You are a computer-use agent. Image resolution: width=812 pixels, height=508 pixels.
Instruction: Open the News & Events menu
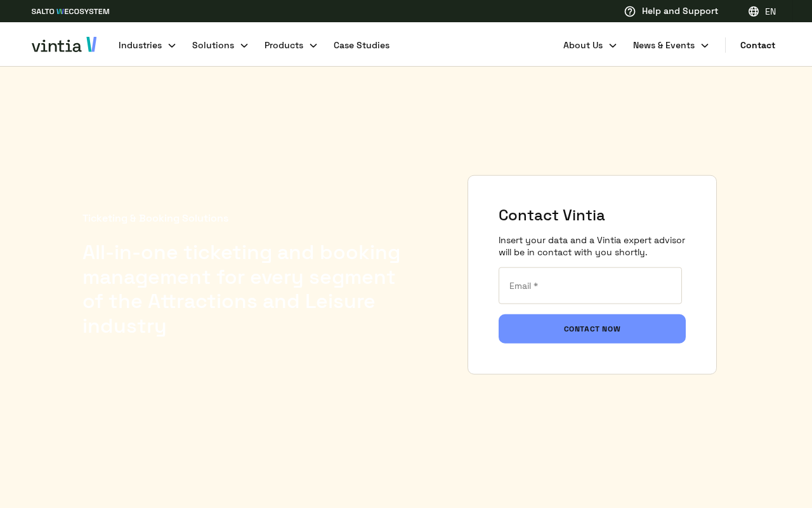coord(664,46)
